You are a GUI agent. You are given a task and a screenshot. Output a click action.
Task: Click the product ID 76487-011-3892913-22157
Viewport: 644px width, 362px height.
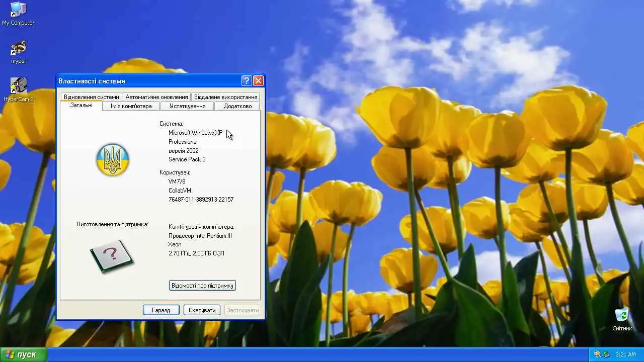click(201, 200)
